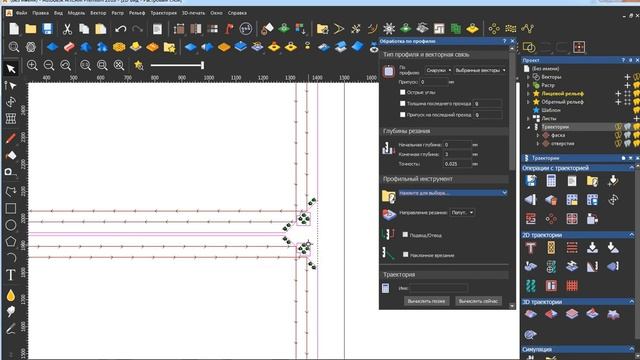Click the Вычислить сейчас button
The width and height of the screenshot is (640, 360).
478,301
